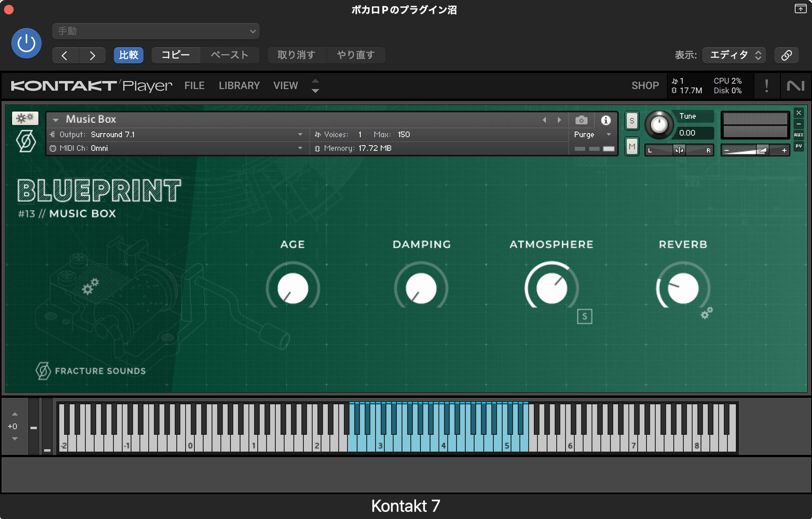Close the instrument with X button

[x=798, y=113]
